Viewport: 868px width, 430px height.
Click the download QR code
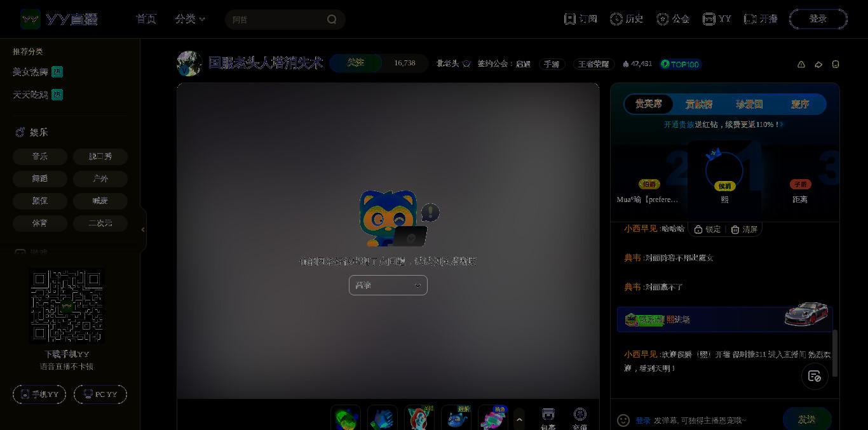click(x=67, y=306)
